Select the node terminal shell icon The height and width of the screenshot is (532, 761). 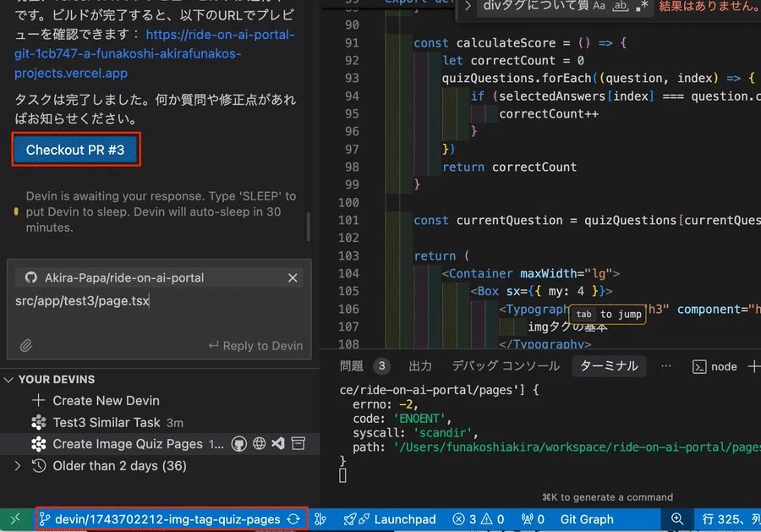point(699,366)
